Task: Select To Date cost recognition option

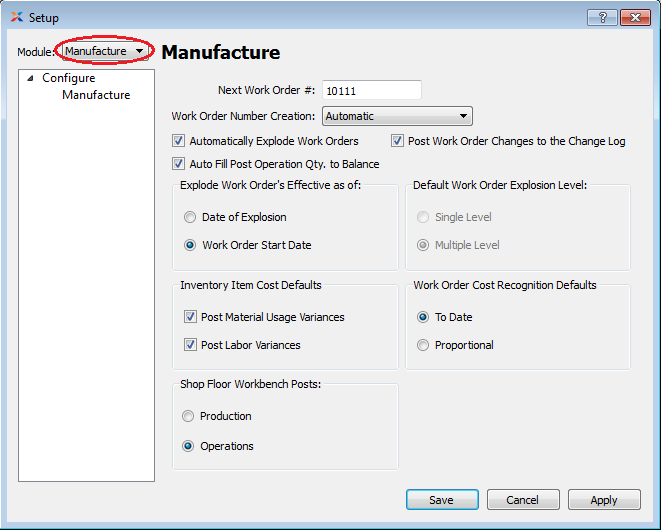Action: (423, 317)
